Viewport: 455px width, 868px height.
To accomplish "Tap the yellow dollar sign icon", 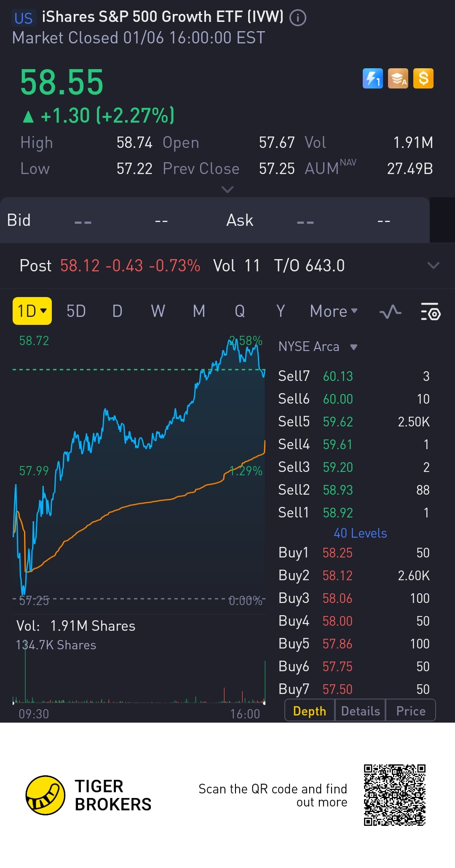I will [423, 78].
